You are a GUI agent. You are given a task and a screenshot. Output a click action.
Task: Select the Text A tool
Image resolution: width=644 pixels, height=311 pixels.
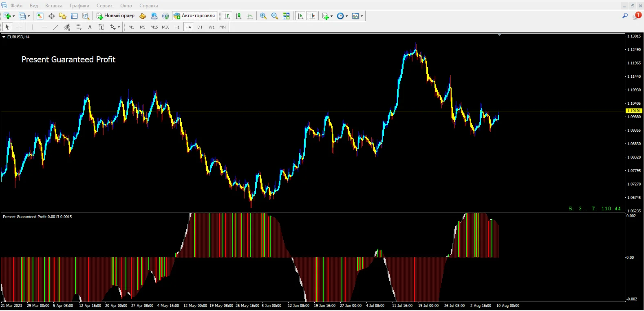click(90, 27)
